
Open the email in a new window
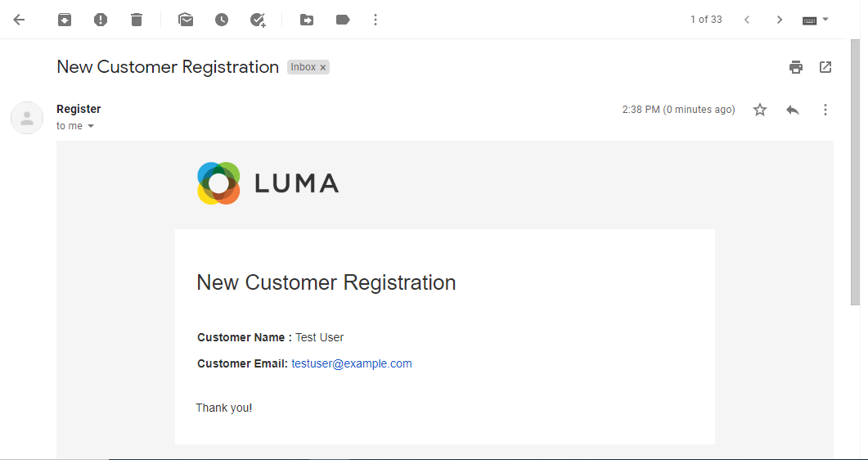[825, 67]
